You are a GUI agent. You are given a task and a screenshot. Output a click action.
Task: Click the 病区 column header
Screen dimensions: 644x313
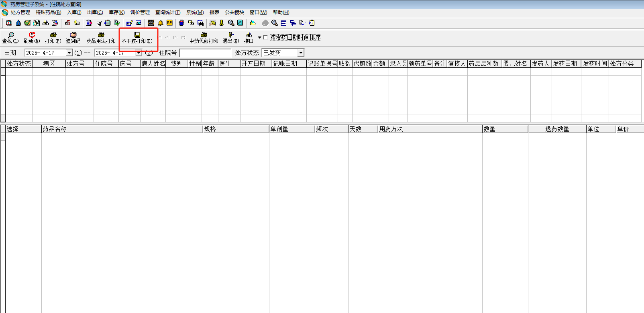pyautogui.click(x=49, y=63)
